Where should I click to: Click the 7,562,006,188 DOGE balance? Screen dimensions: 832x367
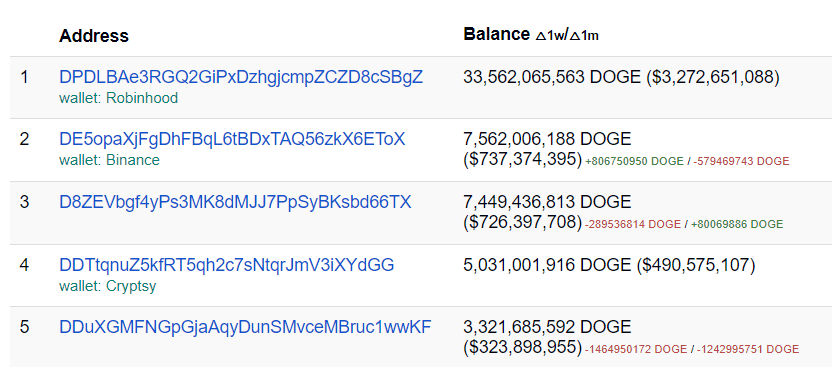click(547, 139)
